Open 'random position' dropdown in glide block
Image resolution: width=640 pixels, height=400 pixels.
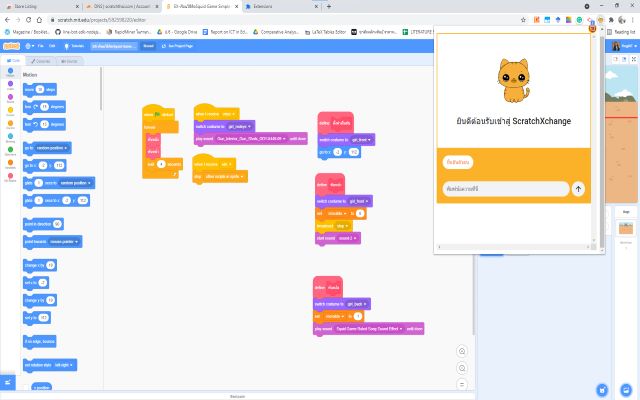[76, 183]
